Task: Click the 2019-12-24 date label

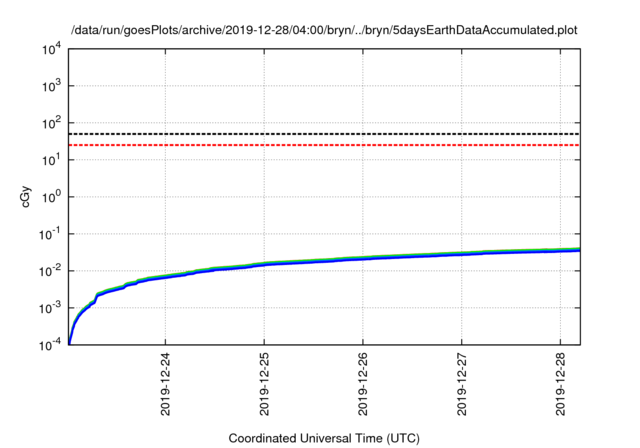Action: pyautogui.click(x=165, y=384)
